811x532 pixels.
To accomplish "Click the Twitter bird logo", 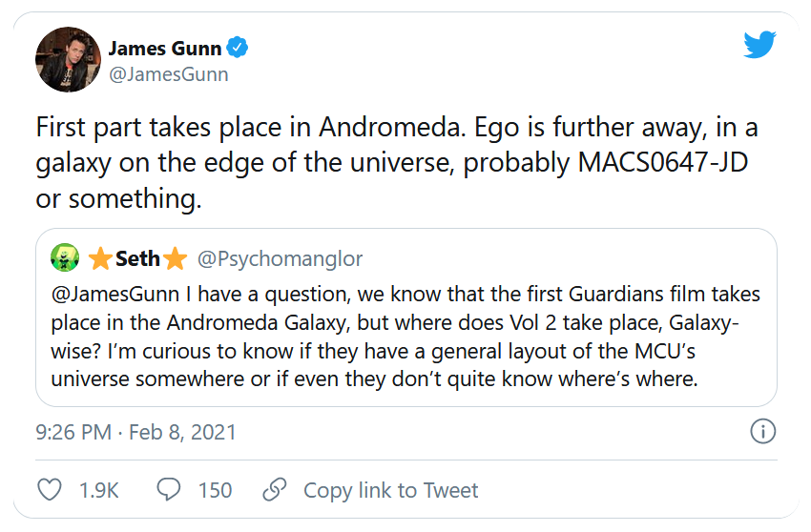I will point(759,45).
